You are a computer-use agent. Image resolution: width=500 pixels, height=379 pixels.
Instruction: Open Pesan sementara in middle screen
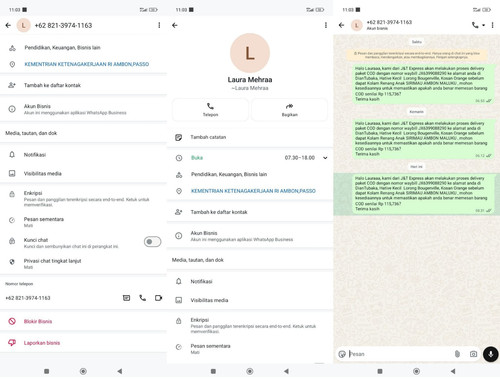tap(250, 349)
